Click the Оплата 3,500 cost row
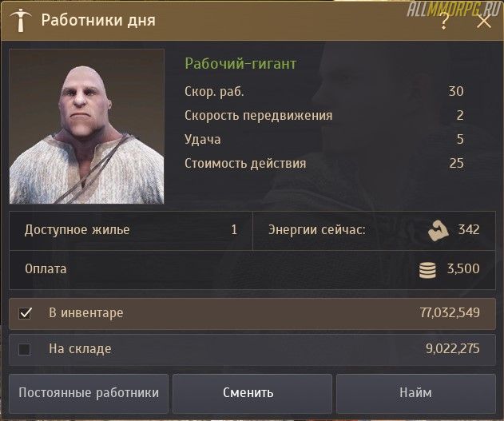504x421 pixels. tap(252, 270)
